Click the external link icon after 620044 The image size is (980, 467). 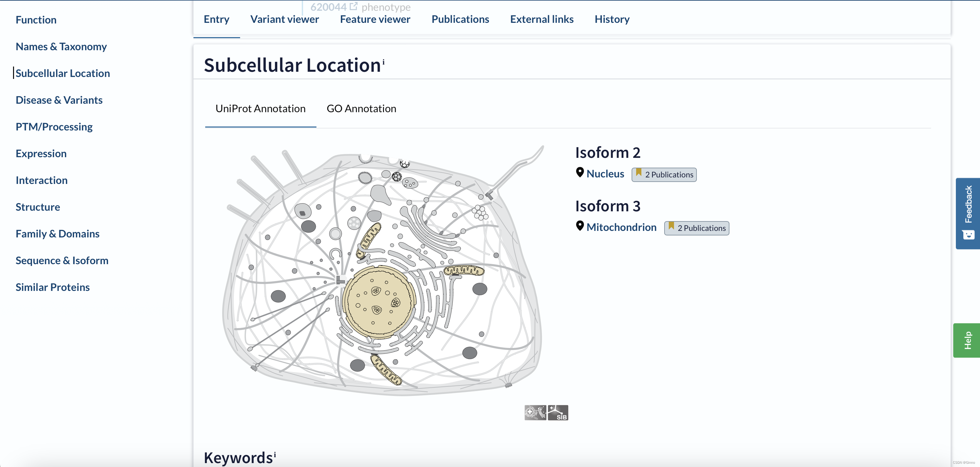point(353,6)
